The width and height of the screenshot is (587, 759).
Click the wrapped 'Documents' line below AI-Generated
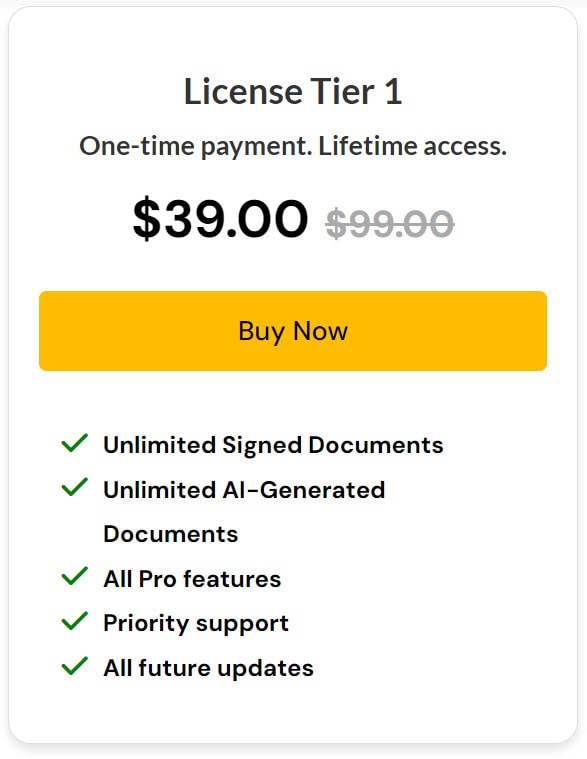[170, 534]
